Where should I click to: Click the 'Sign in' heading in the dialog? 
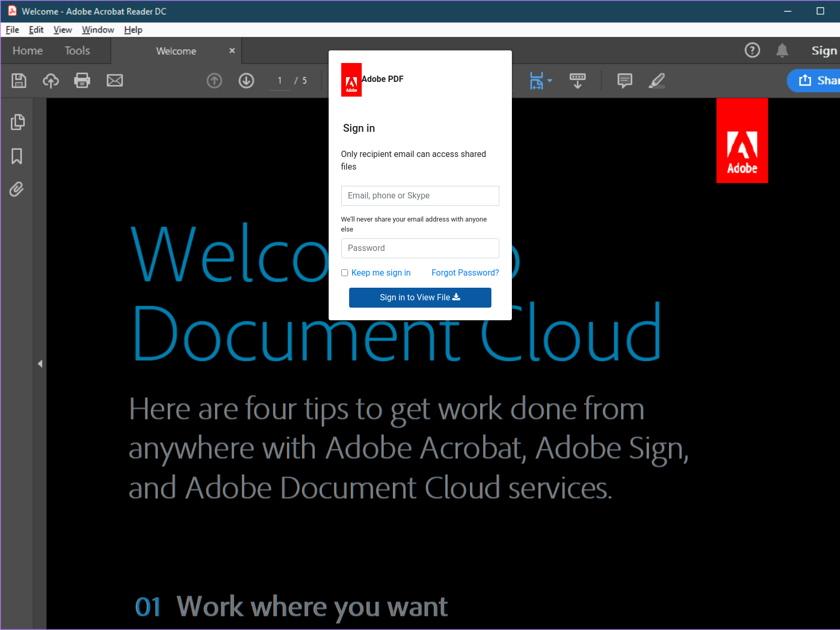pyautogui.click(x=359, y=128)
